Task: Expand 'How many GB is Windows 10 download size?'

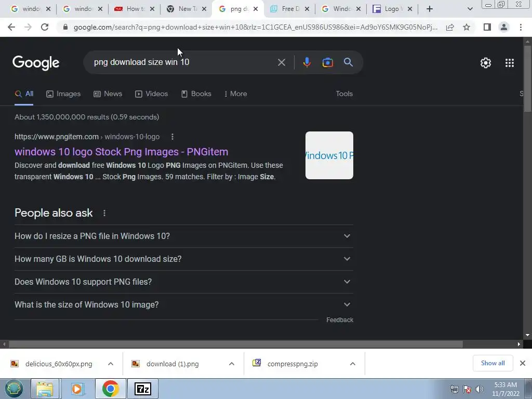Action: (184, 259)
